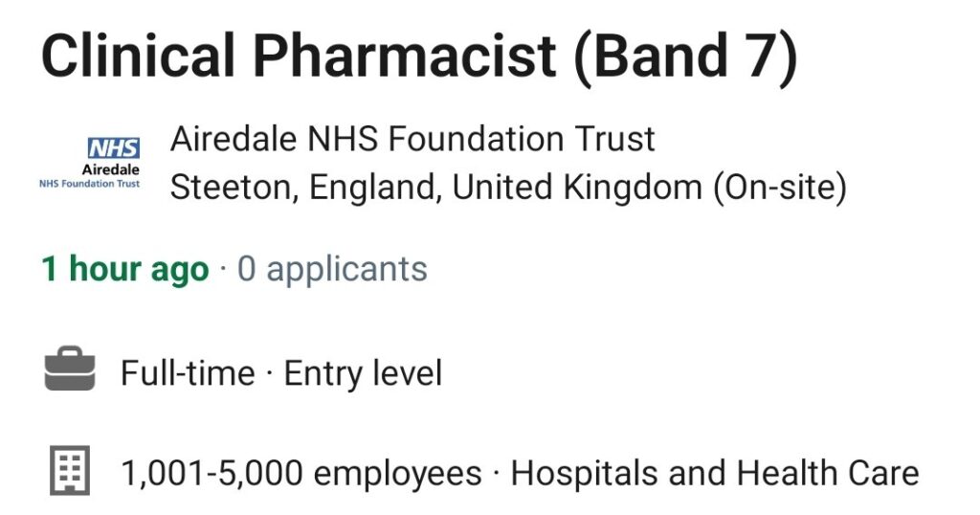This screenshot has height=515, width=980.
Task: Click the word 'Airedale' under NHS logo
Action: [111, 169]
